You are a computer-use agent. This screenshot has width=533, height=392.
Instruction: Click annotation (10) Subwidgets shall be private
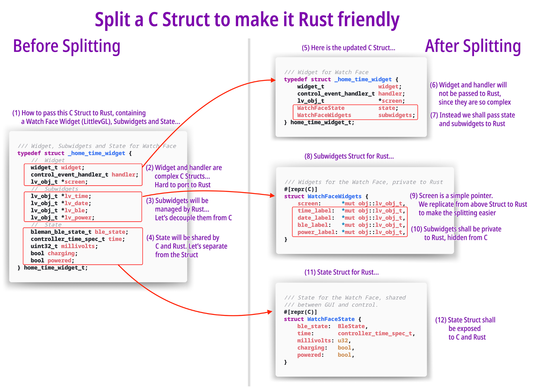pyautogui.click(x=456, y=233)
